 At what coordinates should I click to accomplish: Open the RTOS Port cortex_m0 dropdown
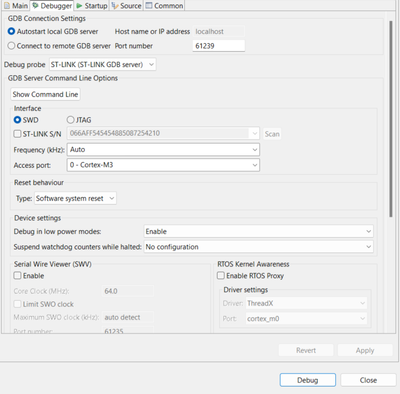(306, 319)
